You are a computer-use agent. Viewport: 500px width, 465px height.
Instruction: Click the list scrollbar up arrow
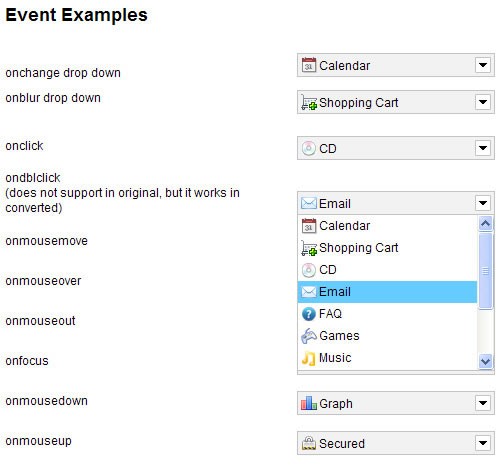pyautogui.click(x=485, y=223)
